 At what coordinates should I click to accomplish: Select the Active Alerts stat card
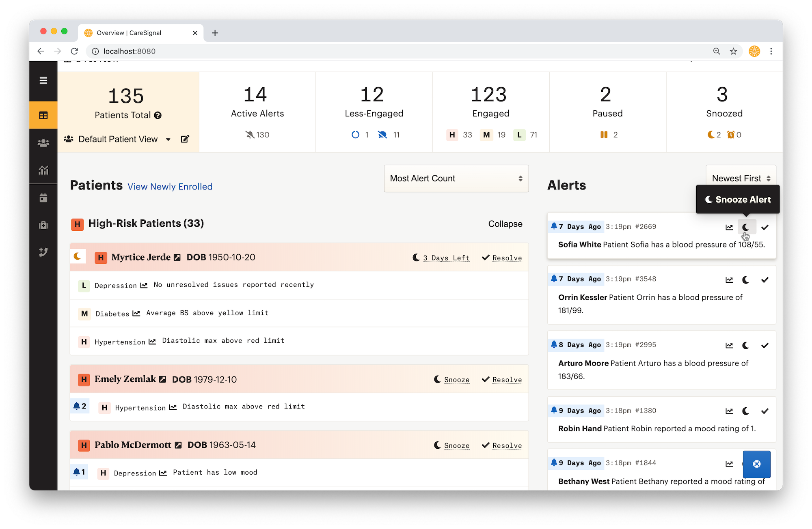tap(257, 112)
